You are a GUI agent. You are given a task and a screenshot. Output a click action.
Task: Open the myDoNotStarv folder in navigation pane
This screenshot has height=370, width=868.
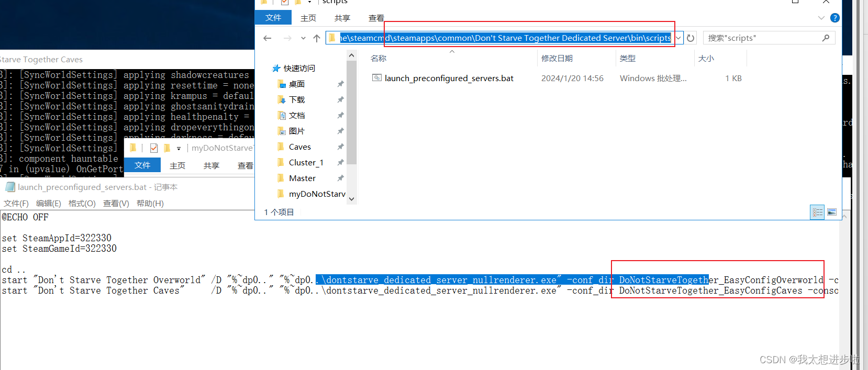[317, 194]
